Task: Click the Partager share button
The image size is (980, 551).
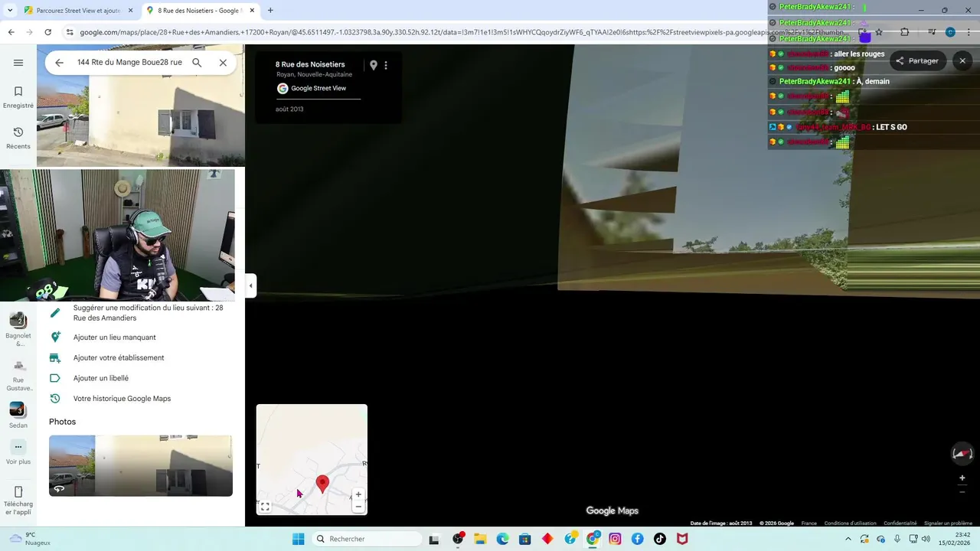Action: [x=918, y=60]
